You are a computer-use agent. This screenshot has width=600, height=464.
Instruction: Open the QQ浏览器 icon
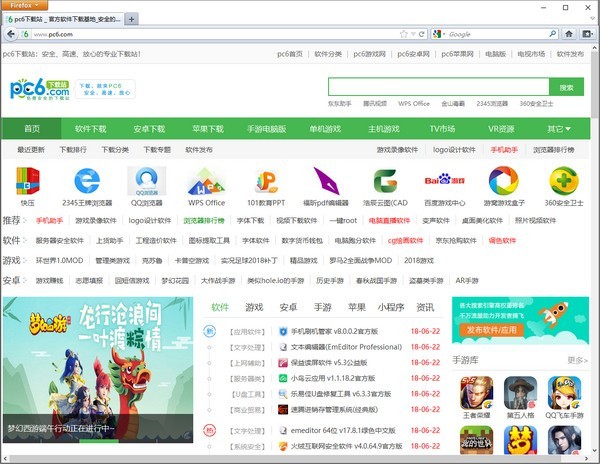(x=147, y=181)
